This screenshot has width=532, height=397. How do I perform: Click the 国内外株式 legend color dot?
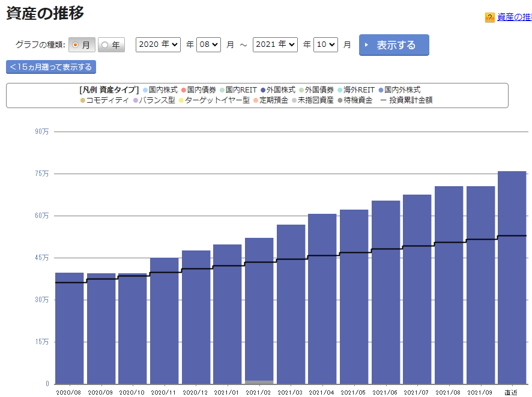coord(381,90)
